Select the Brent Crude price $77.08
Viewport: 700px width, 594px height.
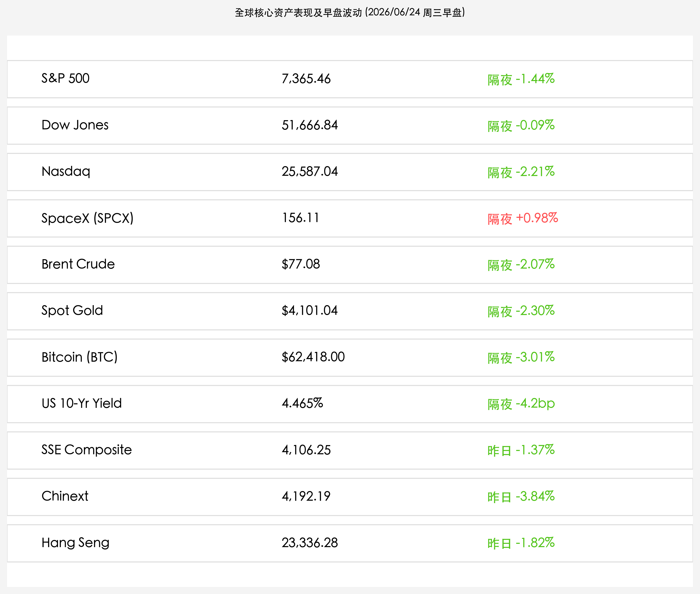(x=301, y=264)
